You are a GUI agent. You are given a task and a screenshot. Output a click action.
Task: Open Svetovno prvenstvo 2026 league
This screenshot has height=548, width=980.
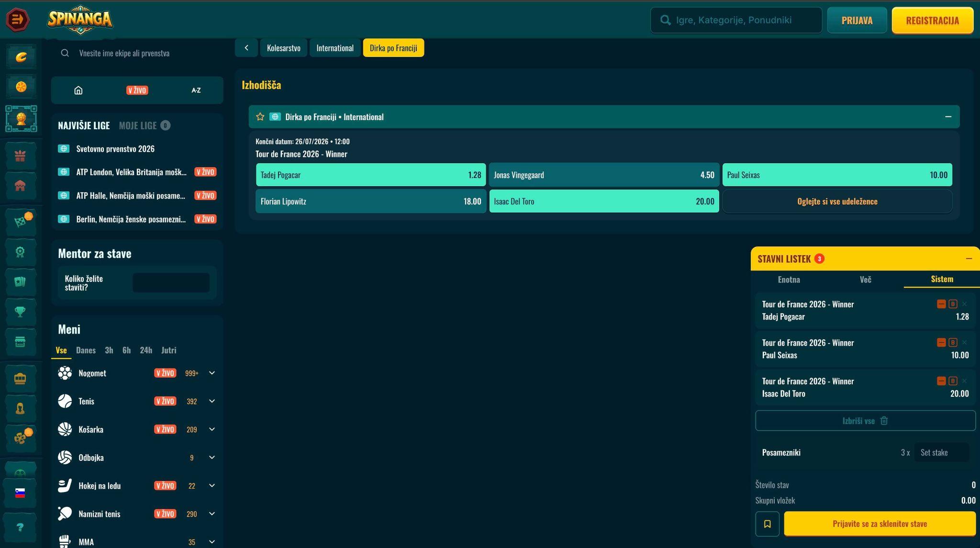click(x=137, y=149)
